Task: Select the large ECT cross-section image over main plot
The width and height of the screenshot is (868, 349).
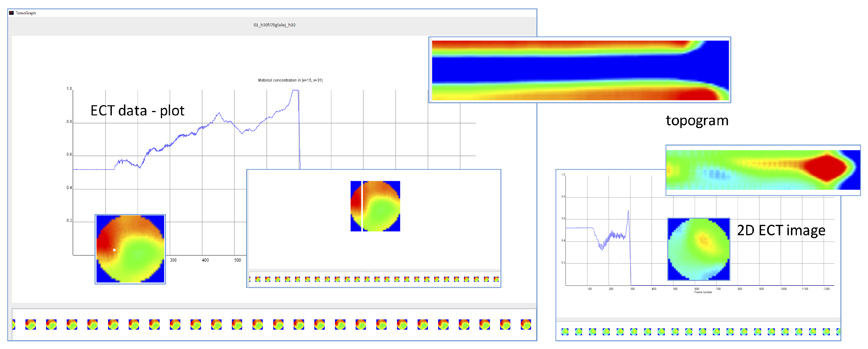Action: coord(130,249)
